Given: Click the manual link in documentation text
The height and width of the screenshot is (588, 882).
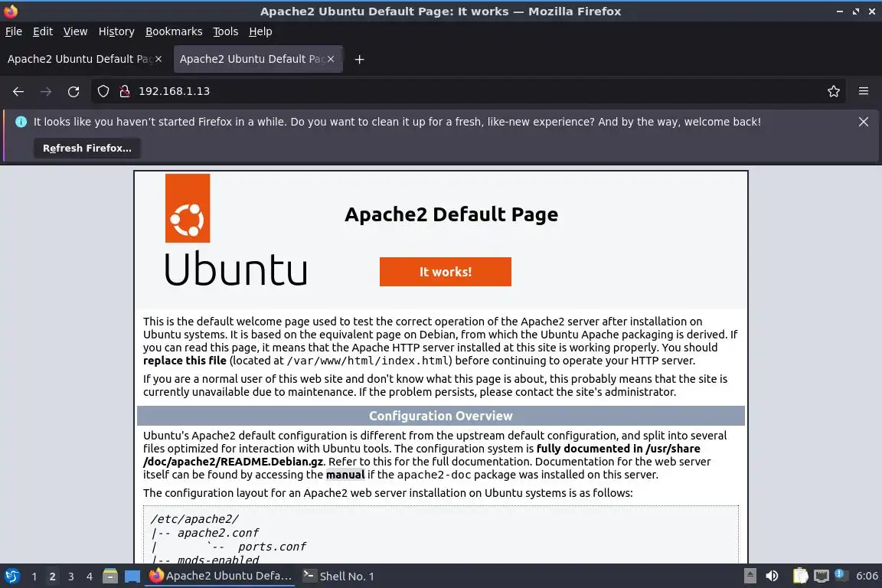Looking at the screenshot, I should pyautogui.click(x=345, y=475).
